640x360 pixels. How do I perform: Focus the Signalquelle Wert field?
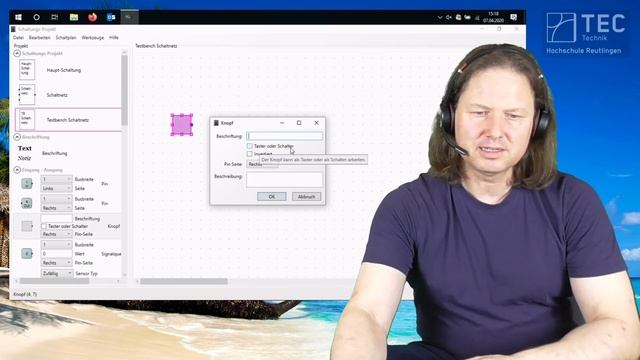(x=56, y=253)
